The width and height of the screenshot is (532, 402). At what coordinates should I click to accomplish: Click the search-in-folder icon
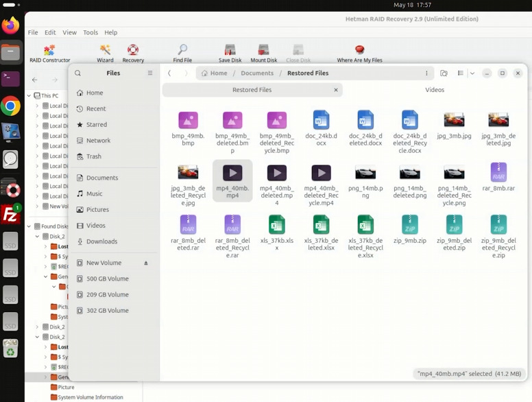pyautogui.click(x=444, y=73)
